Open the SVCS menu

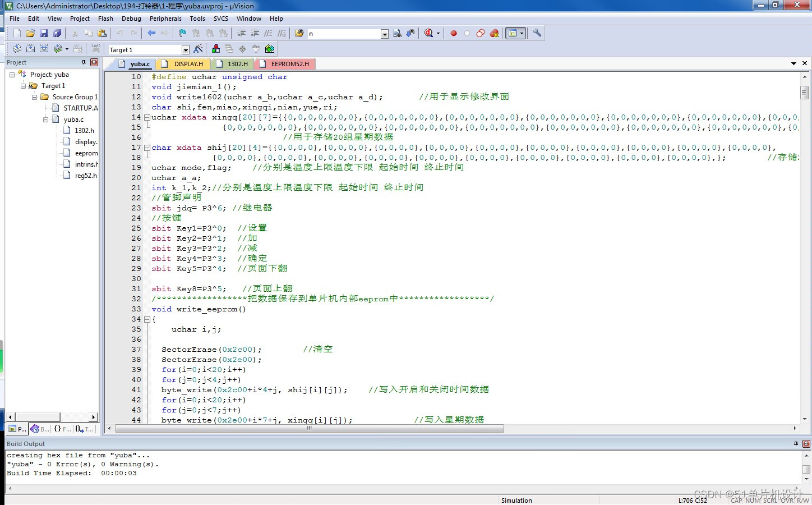coord(221,19)
